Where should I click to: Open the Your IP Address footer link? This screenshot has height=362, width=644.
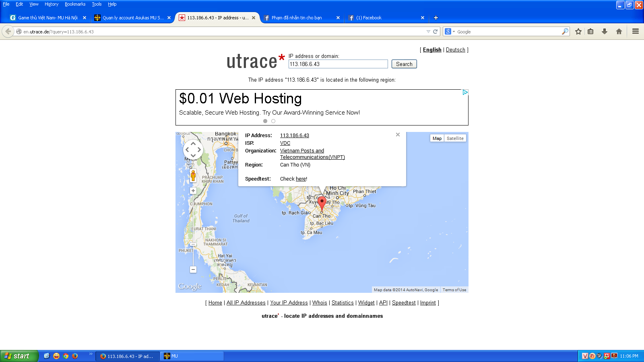pos(289,303)
